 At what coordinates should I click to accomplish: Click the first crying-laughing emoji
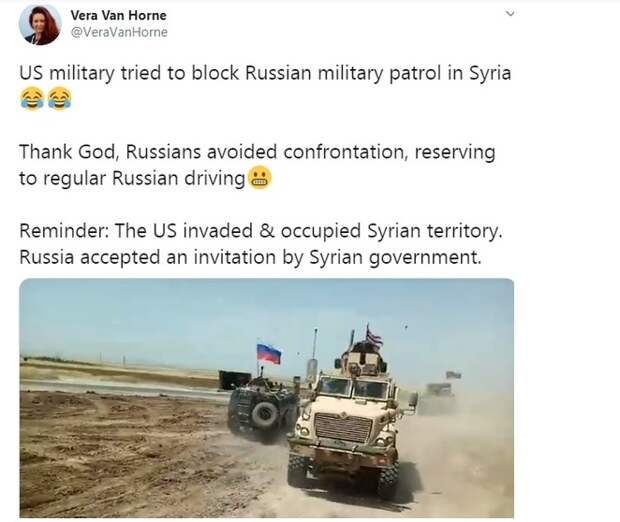pyautogui.click(x=32, y=98)
